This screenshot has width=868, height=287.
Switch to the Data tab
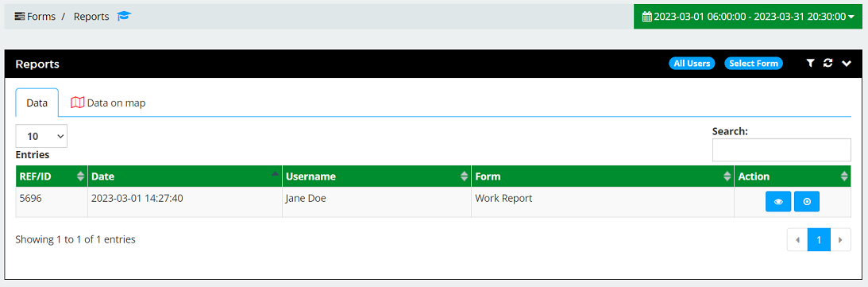click(x=37, y=103)
